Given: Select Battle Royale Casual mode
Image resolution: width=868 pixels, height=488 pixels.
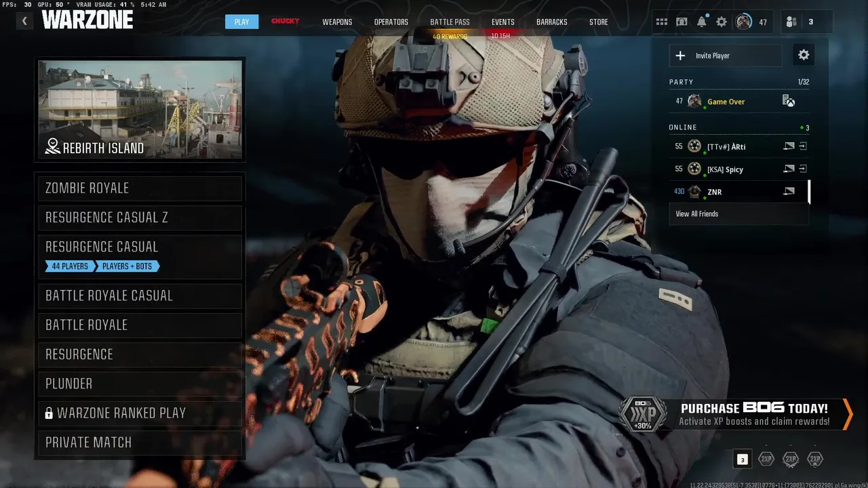Looking at the screenshot, I should click(x=140, y=296).
